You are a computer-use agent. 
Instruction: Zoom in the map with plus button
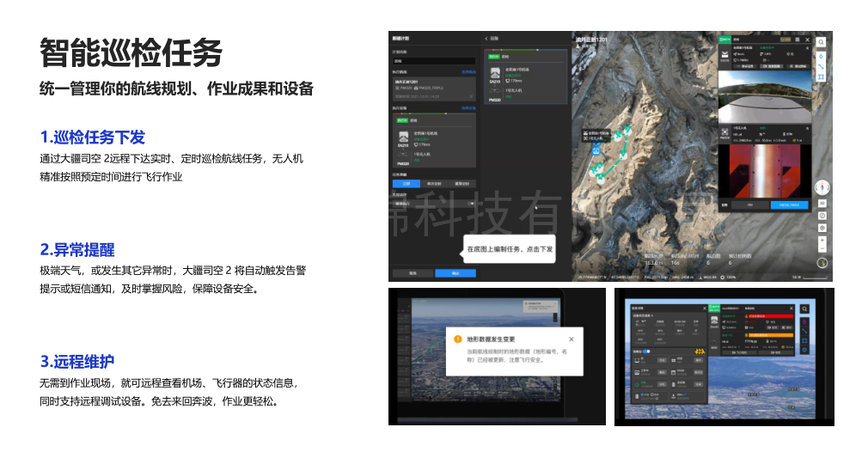tap(822, 240)
